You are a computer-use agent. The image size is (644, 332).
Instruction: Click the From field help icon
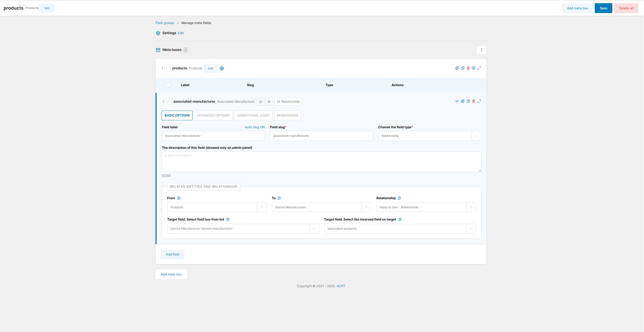pyautogui.click(x=179, y=198)
